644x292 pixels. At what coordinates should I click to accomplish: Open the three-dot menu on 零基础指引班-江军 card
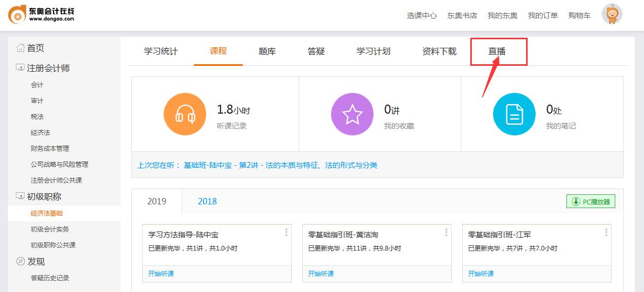pyautogui.click(x=606, y=232)
